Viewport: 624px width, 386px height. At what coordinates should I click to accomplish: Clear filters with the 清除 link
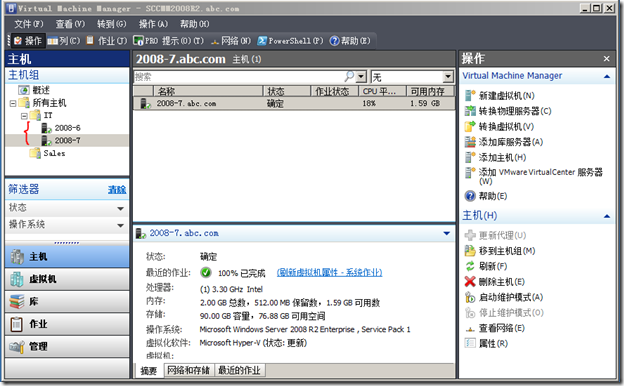pyautogui.click(x=117, y=190)
